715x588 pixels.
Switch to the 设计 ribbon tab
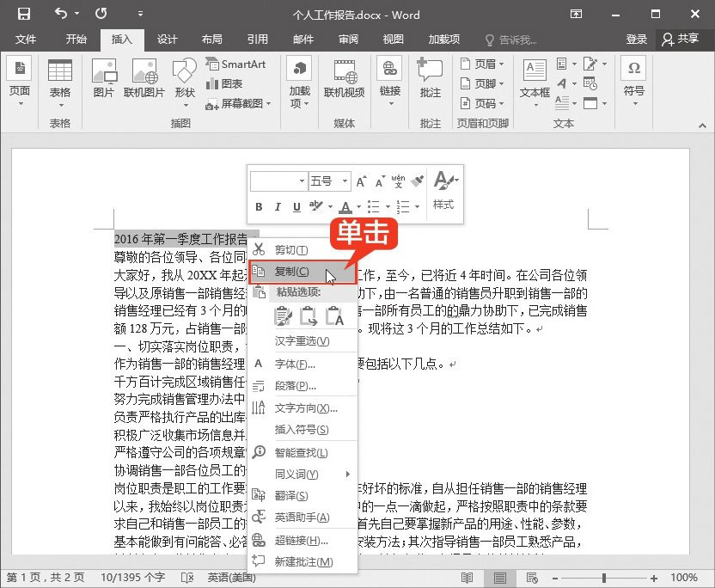coord(167,40)
